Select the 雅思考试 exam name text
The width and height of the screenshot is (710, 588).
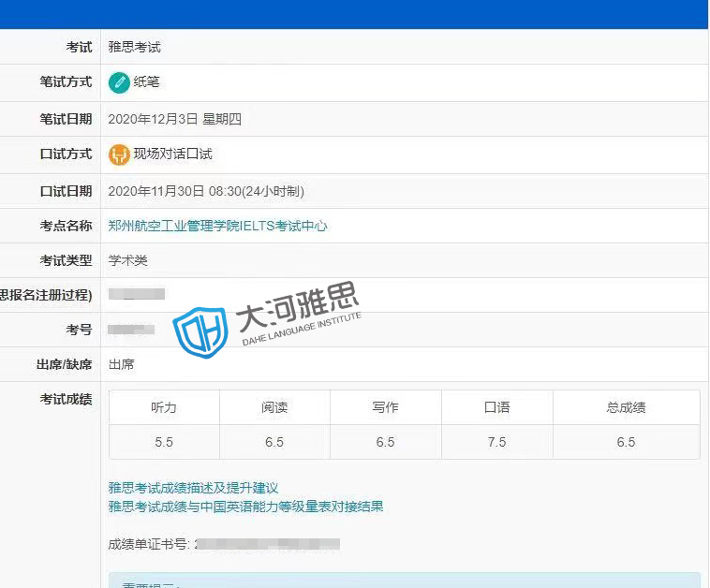click(x=135, y=47)
